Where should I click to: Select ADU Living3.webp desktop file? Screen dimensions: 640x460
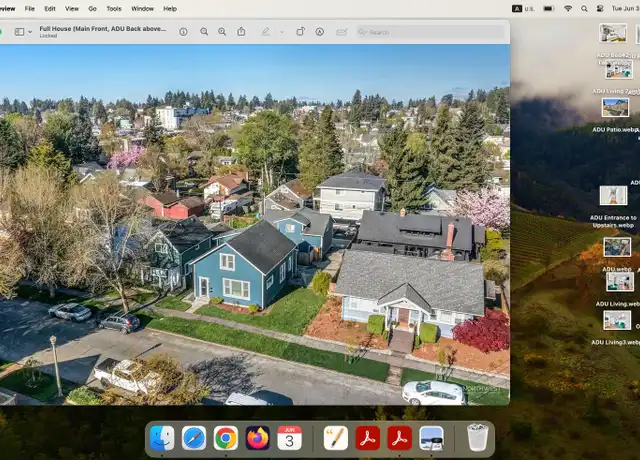click(x=617, y=320)
